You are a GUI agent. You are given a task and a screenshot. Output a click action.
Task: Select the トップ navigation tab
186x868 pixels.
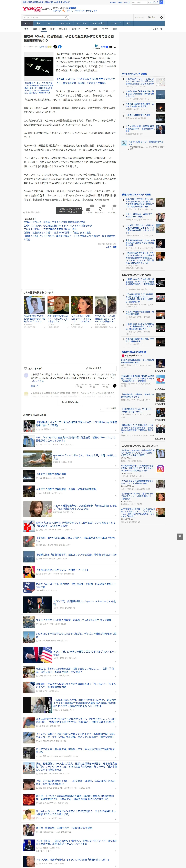(x=27, y=23)
